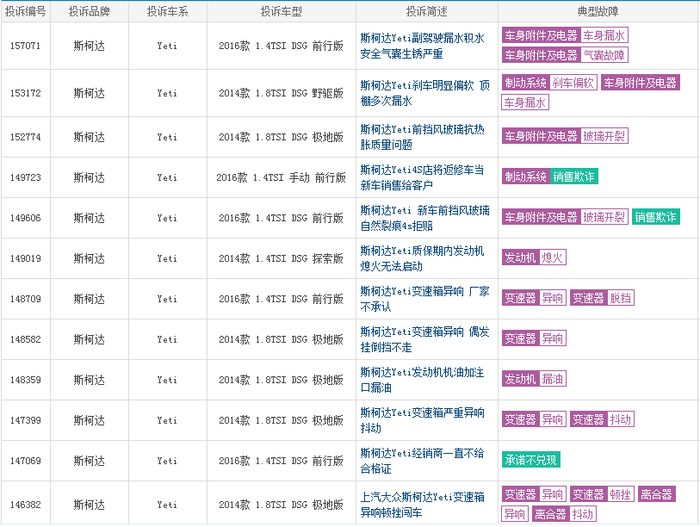Click the 刹车偏软 tag in row 153172

click(x=573, y=83)
